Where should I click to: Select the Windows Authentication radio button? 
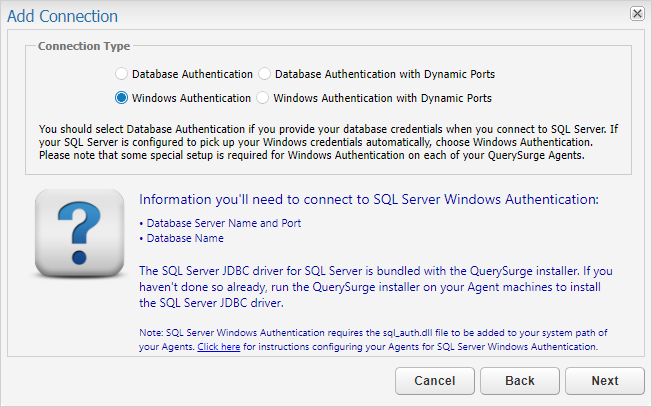[121, 98]
